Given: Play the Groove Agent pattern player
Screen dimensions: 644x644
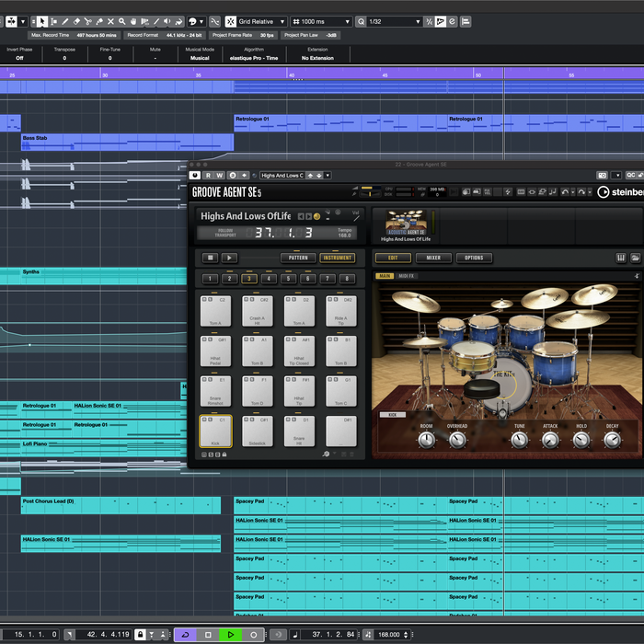Looking at the screenshot, I should point(230,258).
